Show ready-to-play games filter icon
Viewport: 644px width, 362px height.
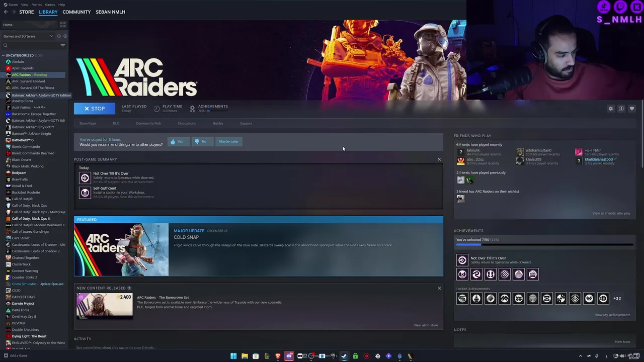click(64, 36)
